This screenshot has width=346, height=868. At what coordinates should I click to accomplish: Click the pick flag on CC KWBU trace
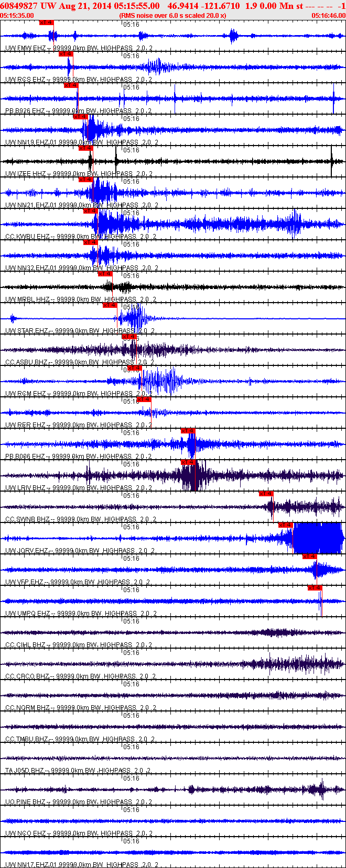(91, 211)
